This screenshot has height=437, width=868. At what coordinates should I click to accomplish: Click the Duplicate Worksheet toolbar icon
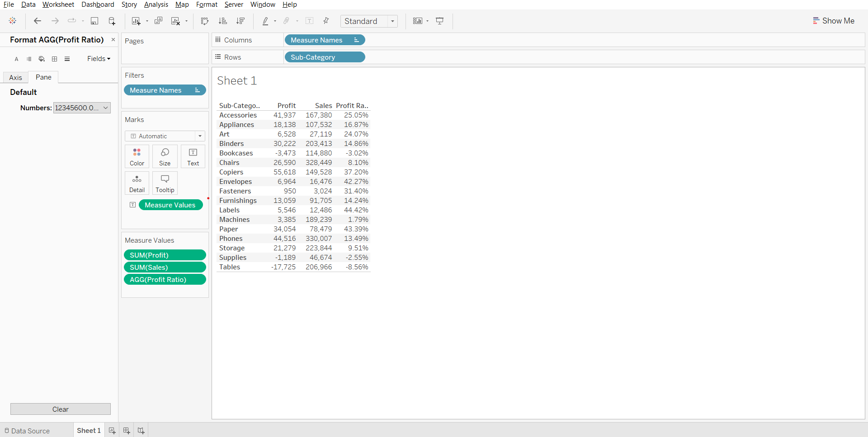pos(158,21)
